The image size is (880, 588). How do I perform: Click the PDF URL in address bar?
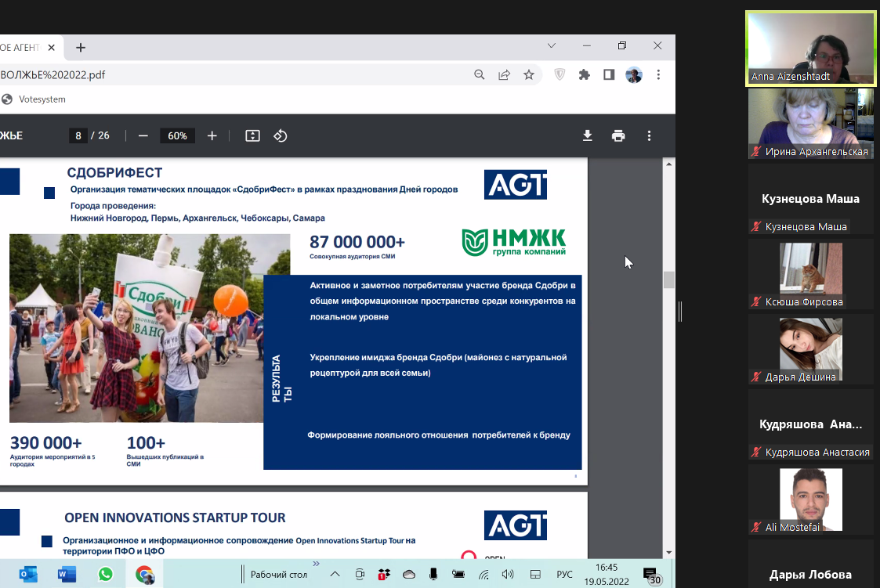point(53,74)
